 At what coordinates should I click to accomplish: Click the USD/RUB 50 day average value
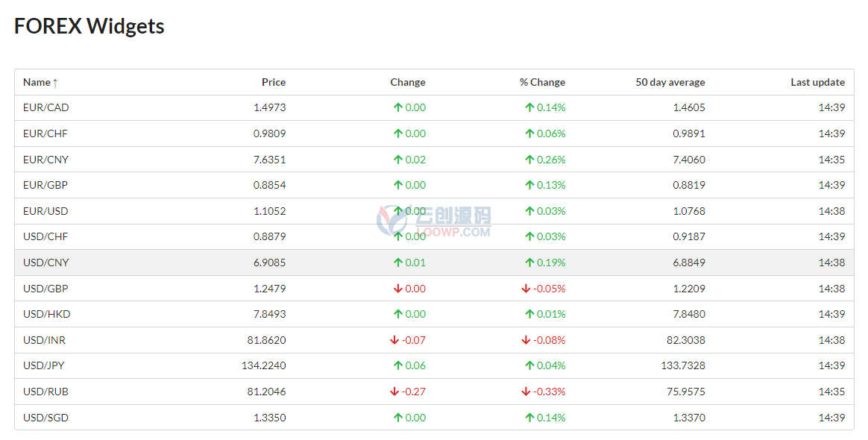(x=686, y=392)
